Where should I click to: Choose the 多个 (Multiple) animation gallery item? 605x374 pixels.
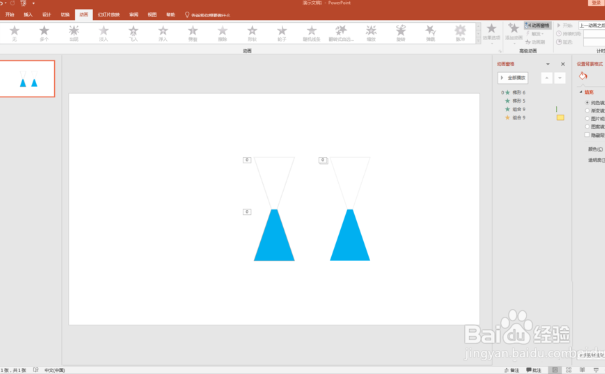click(x=44, y=34)
